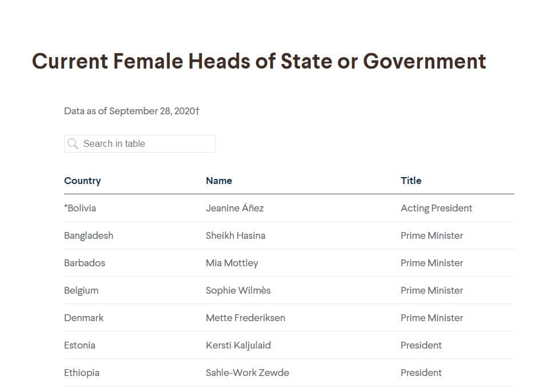
Task: Click the page heading 'Current Female Heads of State'
Action: [x=259, y=61]
